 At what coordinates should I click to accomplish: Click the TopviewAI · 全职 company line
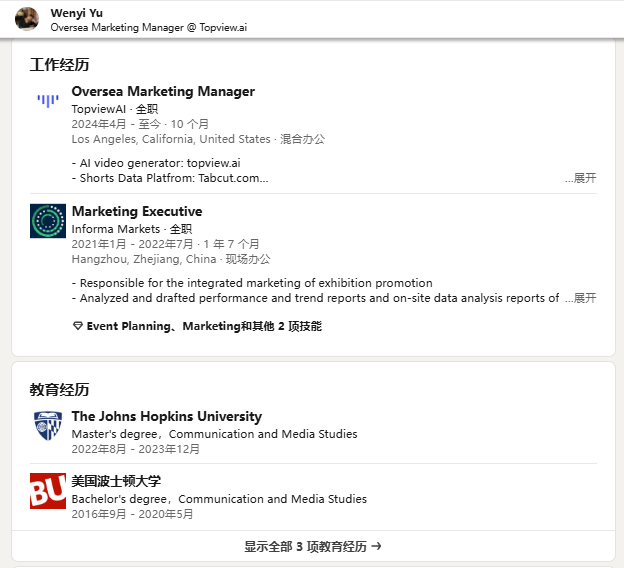pos(115,109)
